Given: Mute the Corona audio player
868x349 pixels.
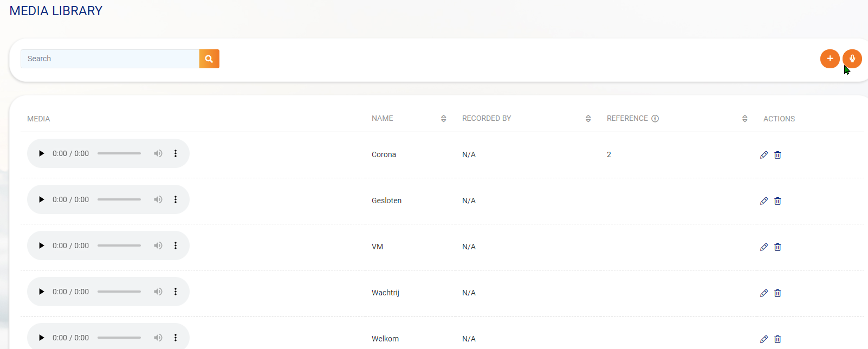Looking at the screenshot, I should (x=158, y=153).
